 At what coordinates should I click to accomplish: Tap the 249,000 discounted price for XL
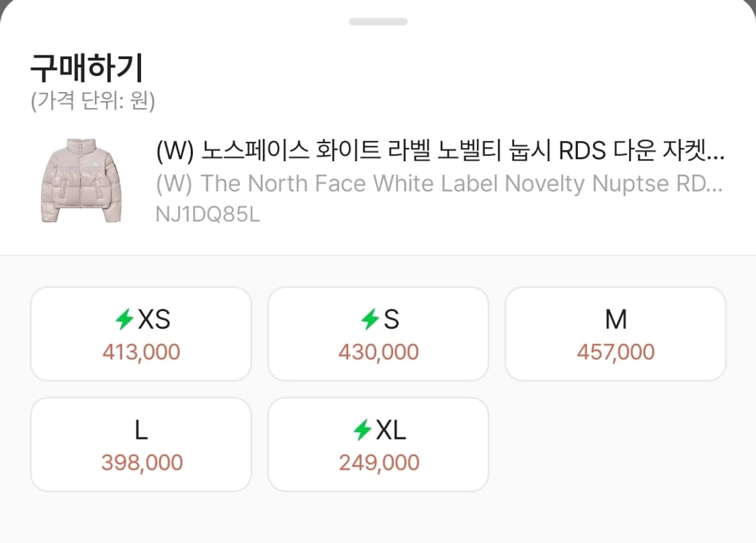pyautogui.click(x=378, y=462)
